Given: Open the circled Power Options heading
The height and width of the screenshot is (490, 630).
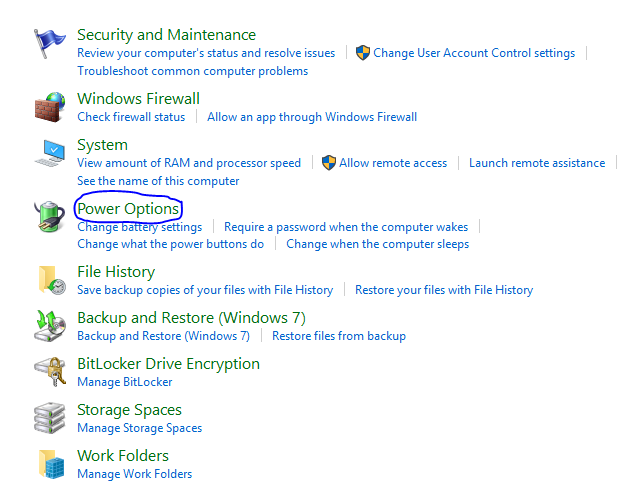Looking at the screenshot, I should 128,209.
